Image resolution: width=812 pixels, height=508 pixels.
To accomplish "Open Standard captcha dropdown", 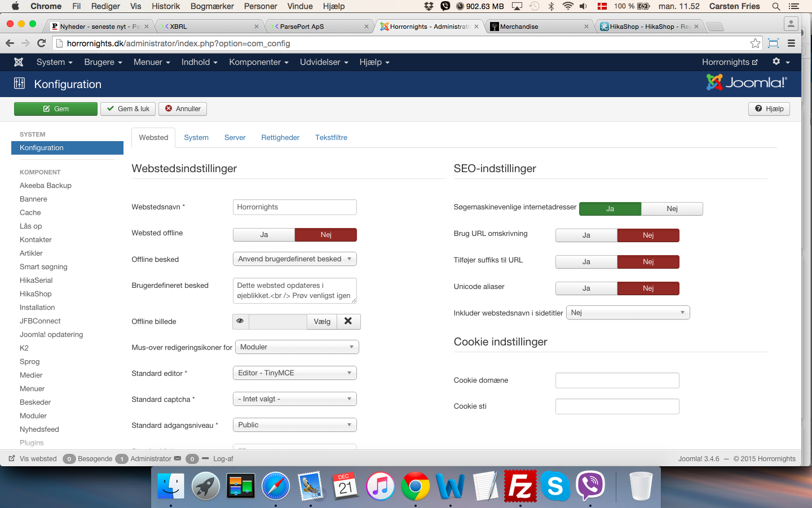I will click(295, 399).
